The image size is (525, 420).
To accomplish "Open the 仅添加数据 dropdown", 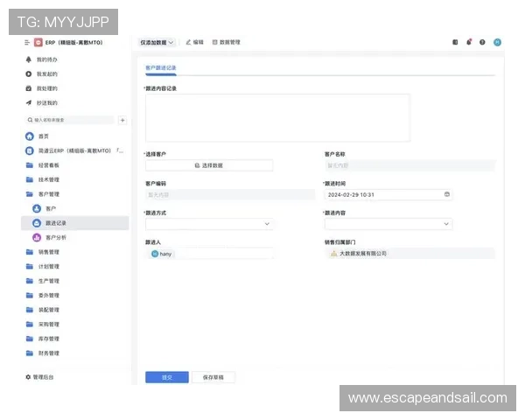I will [x=157, y=43].
